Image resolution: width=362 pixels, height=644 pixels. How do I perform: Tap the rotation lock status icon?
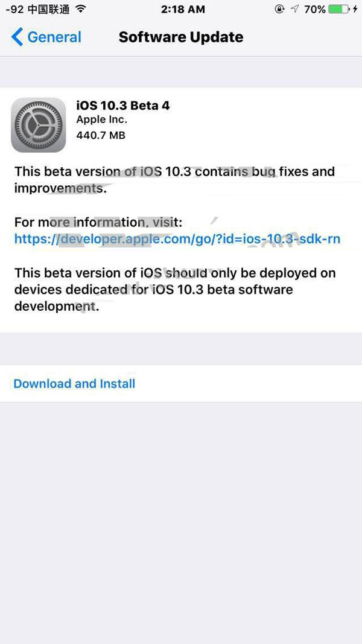(x=279, y=9)
